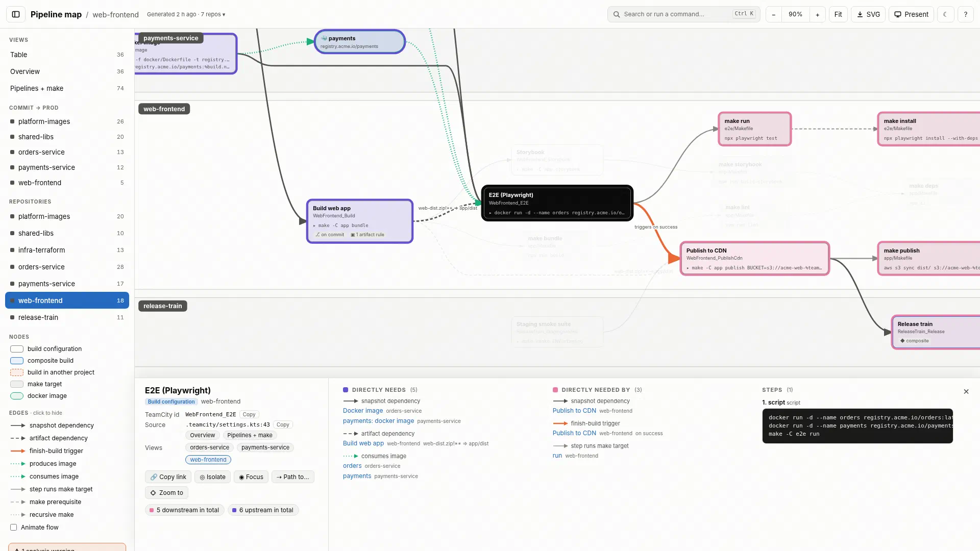Zoom out with the minus button
The image size is (980, 551).
[x=773, y=14]
